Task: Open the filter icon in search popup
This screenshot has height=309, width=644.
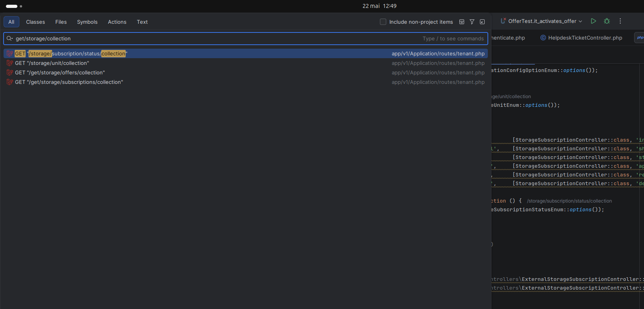Action: coord(472,22)
